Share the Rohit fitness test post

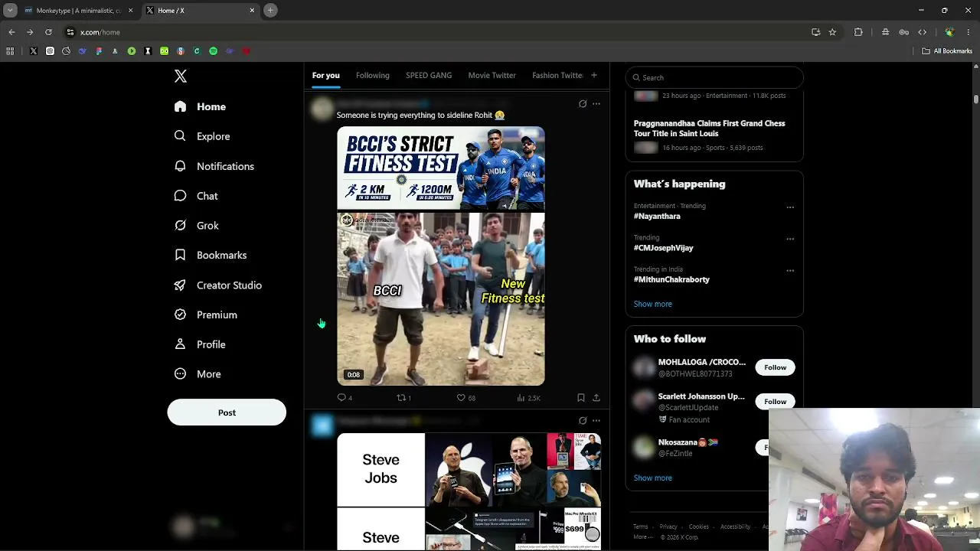coord(596,398)
